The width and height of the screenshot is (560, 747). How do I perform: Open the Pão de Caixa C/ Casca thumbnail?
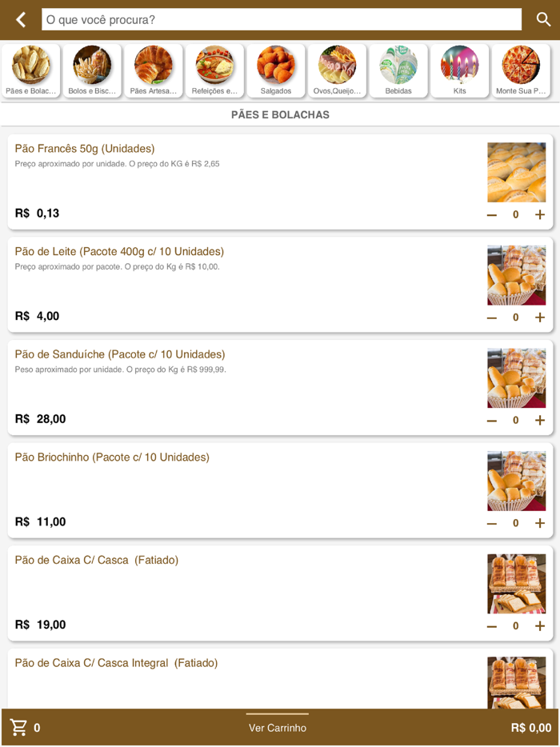tap(517, 583)
